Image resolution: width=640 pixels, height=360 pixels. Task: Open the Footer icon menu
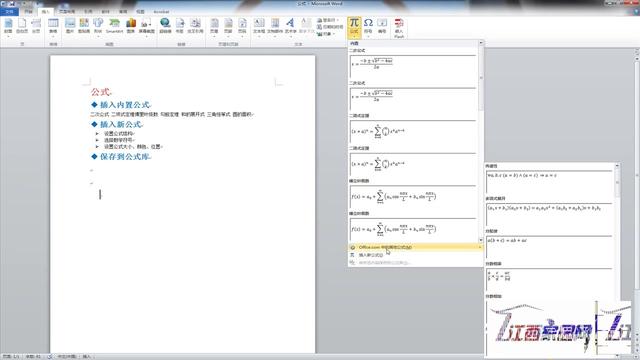click(228, 27)
